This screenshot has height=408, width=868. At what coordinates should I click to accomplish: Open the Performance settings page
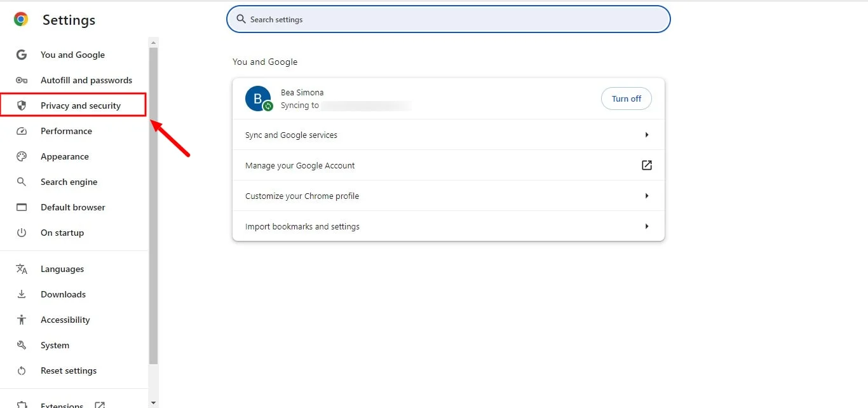(66, 131)
